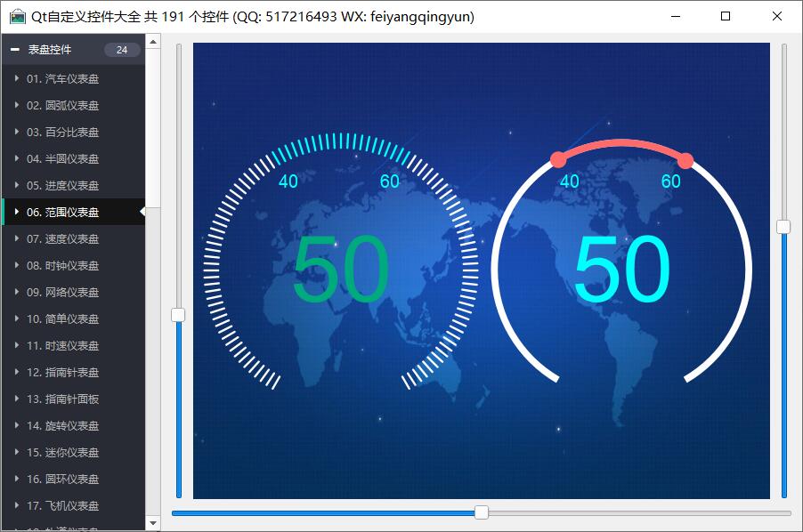Click the app icon in the title bar

pos(18,16)
